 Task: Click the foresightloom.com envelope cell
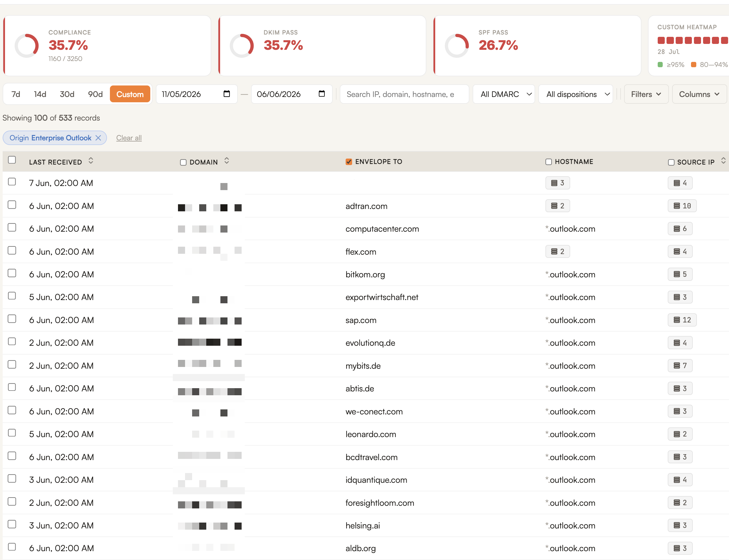point(380,503)
